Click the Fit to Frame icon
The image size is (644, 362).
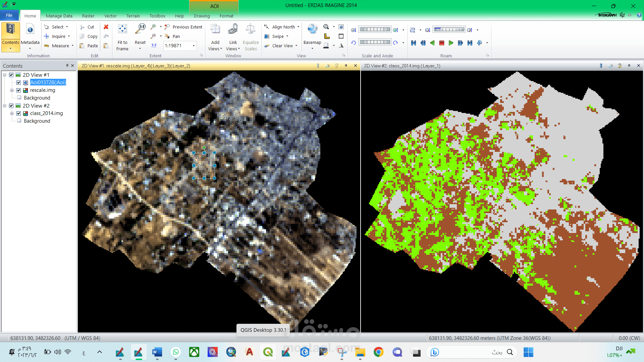coord(122,29)
